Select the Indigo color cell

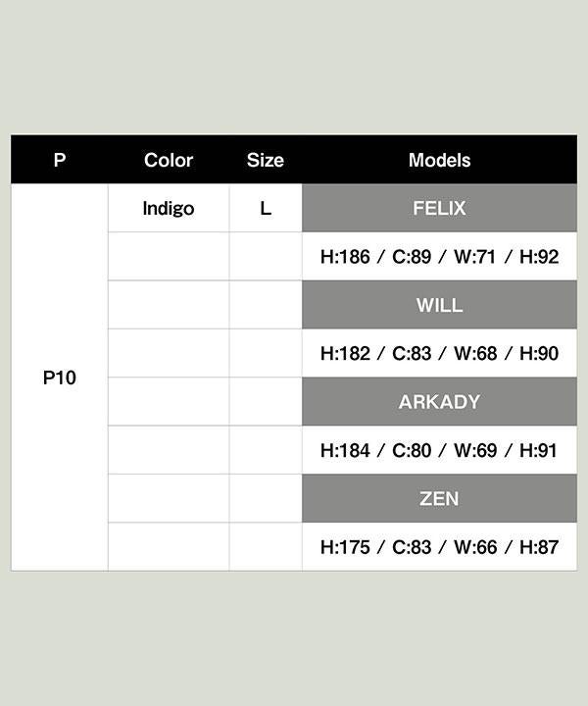[x=169, y=208]
